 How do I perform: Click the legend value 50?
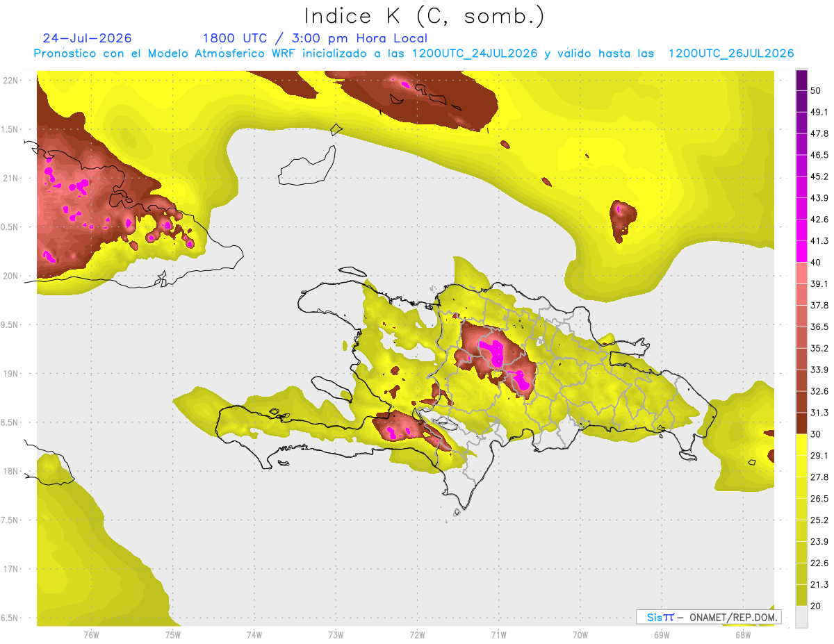pos(816,92)
